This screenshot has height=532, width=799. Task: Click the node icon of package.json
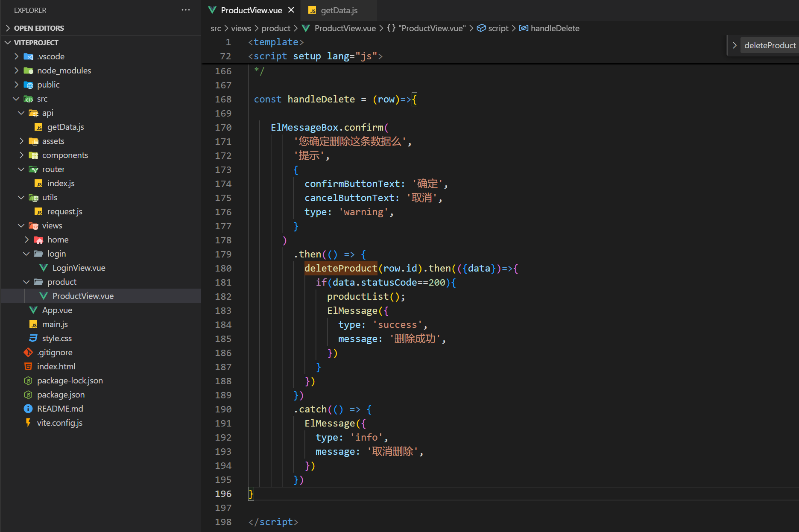pyautogui.click(x=28, y=395)
